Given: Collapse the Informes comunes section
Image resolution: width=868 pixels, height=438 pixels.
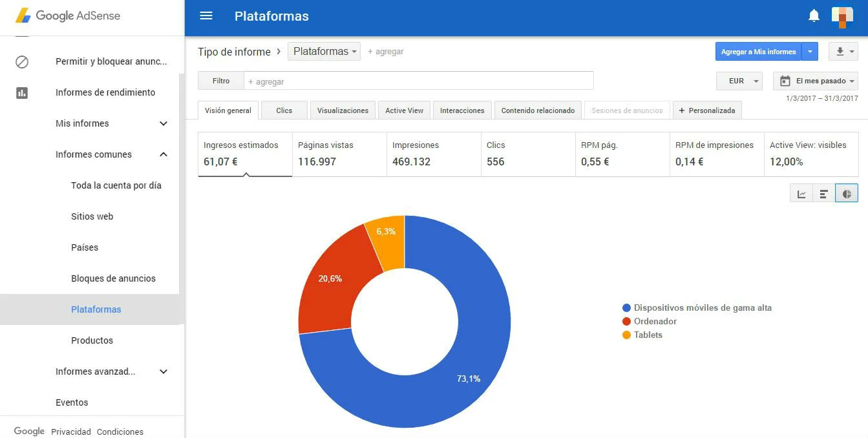Looking at the screenshot, I should pyautogui.click(x=164, y=154).
